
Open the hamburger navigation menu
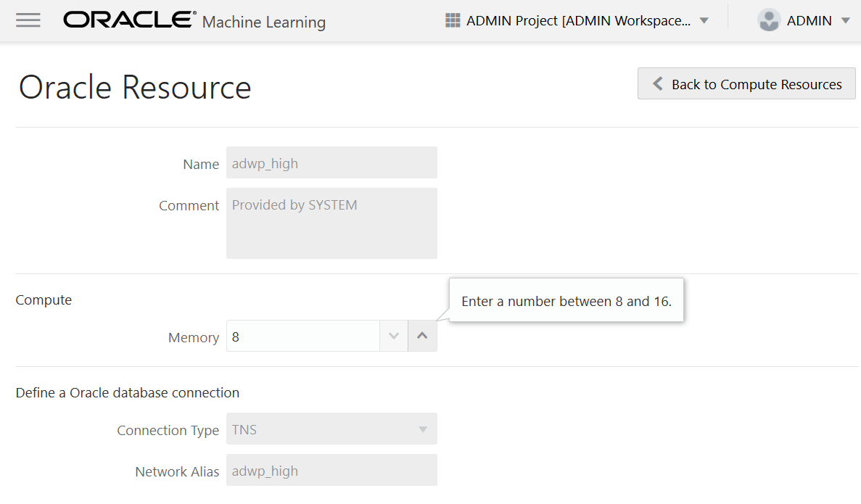tap(28, 21)
